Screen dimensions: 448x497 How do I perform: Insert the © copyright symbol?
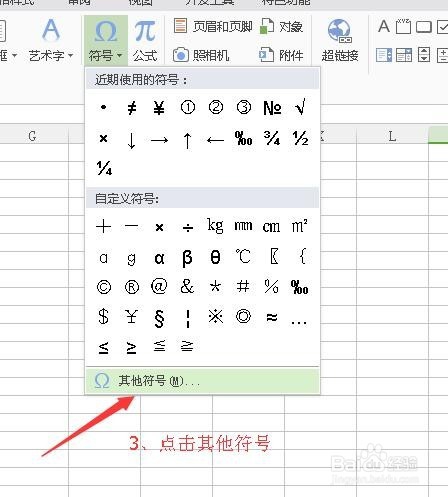point(104,287)
